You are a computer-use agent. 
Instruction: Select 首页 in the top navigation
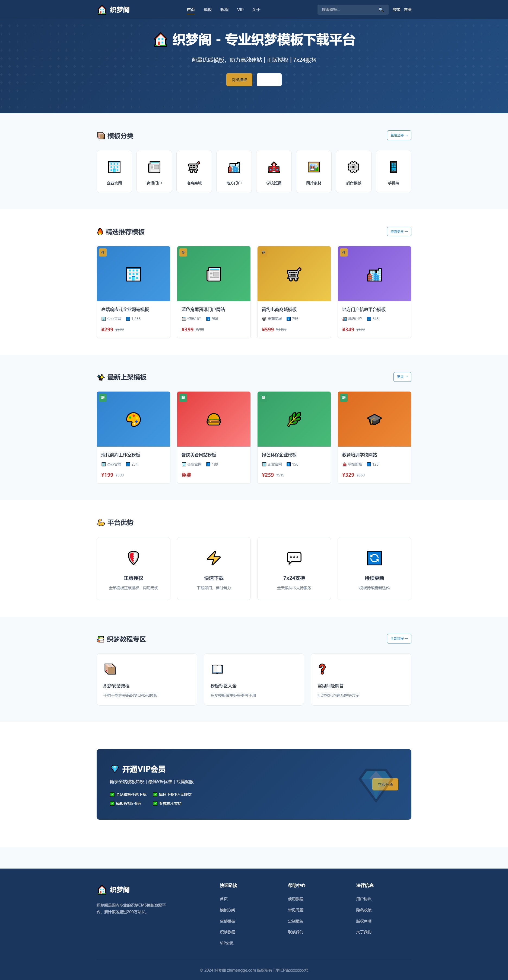tap(191, 9)
